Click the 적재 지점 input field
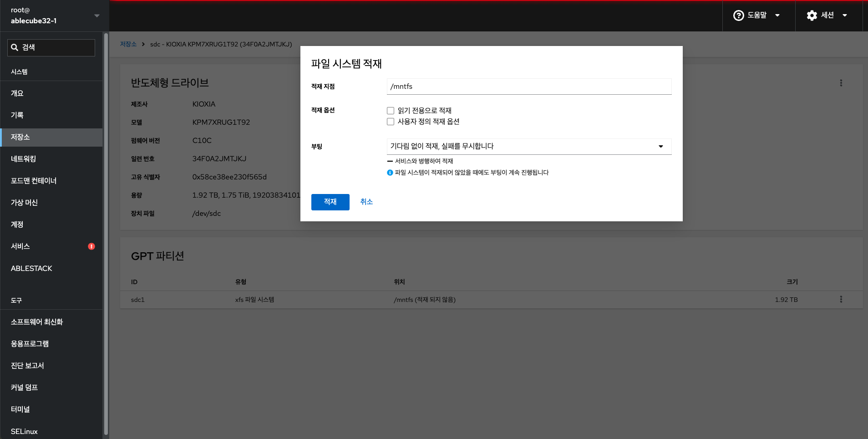The width and height of the screenshot is (868, 439). [529, 87]
